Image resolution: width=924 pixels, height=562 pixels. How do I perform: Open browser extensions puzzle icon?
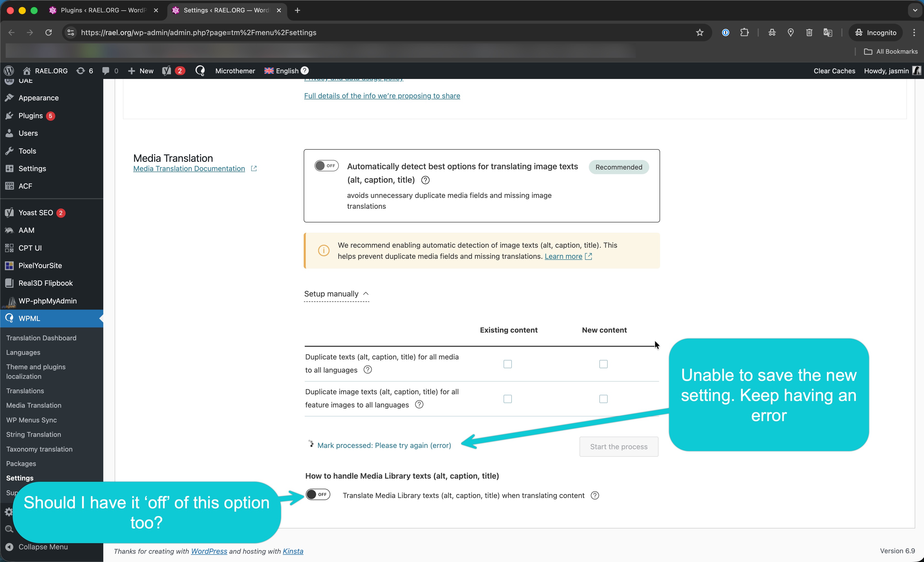(744, 33)
